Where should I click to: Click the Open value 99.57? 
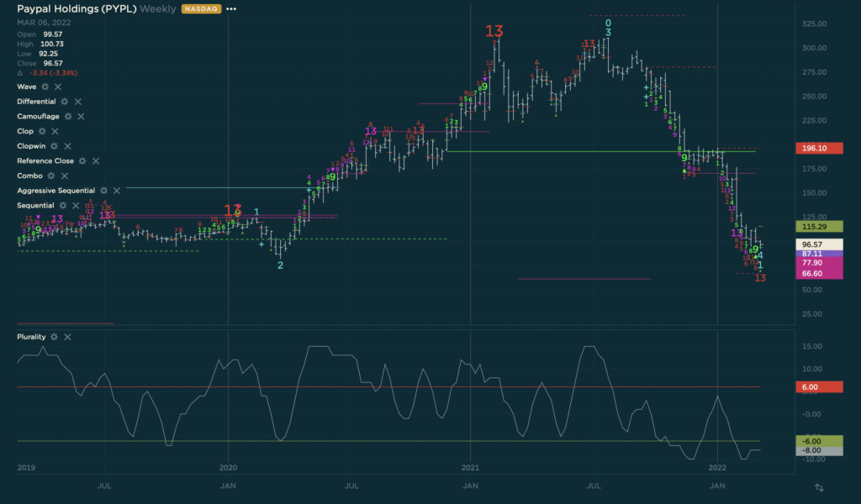pos(53,34)
